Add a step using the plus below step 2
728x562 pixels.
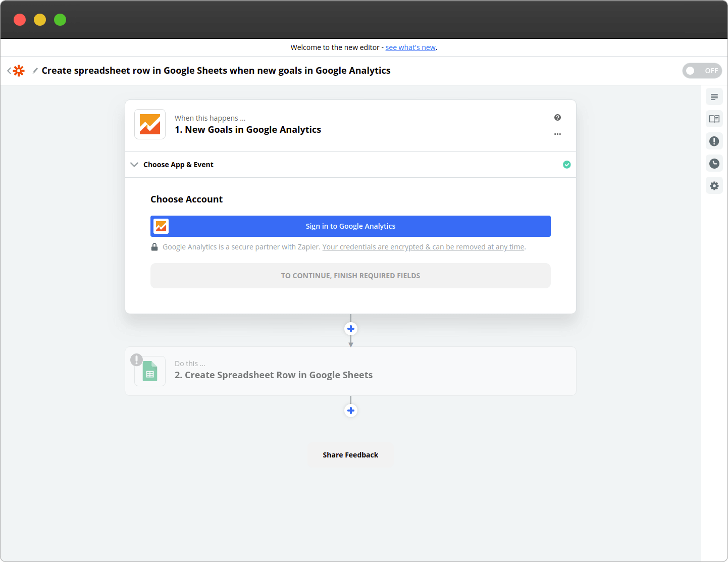(x=351, y=411)
